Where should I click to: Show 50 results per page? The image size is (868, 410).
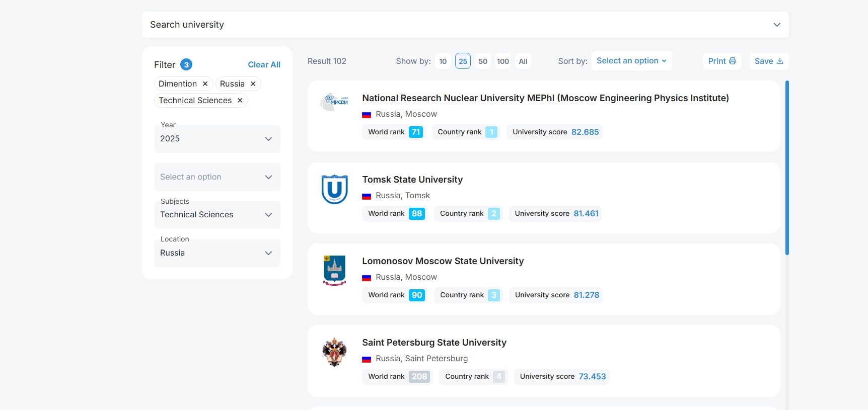tap(483, 61)
